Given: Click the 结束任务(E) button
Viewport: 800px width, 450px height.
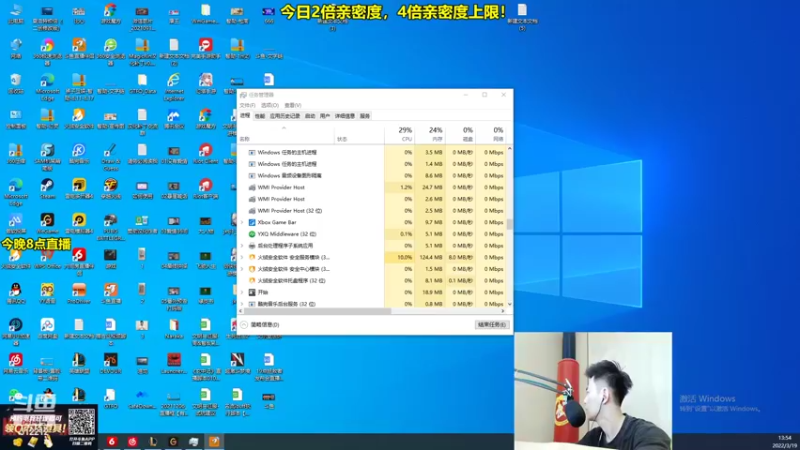Looking at the screenshot, I should pos(491,324).
